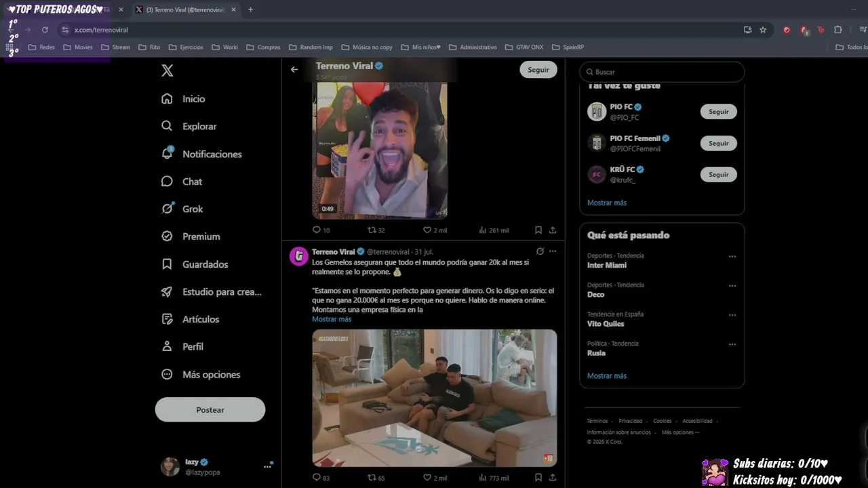Image resolution: width=868 pixels, height=488 pixels.
Task: Open the Inter Miami trend
Action: tap(607, 265)
